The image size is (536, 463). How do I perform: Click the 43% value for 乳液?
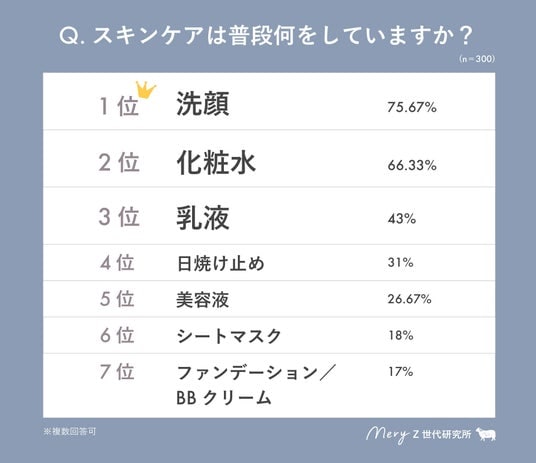point(402,218)
